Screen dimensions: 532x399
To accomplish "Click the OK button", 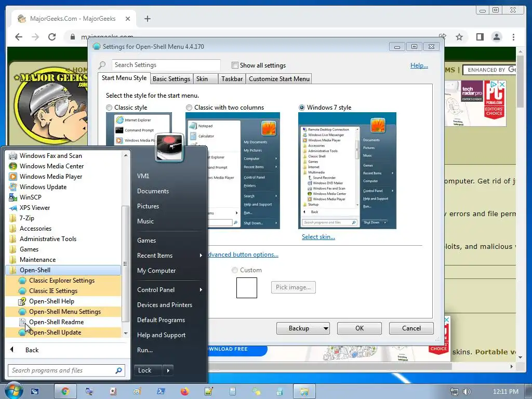I will [x=360, y=328].
